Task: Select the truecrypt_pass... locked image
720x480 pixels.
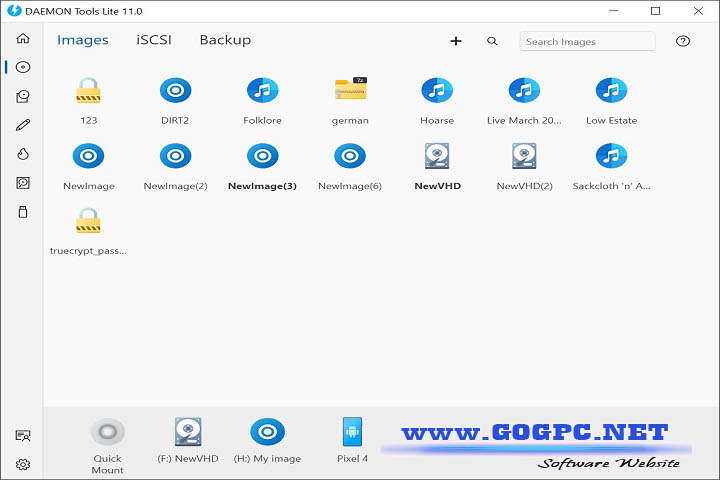Action: pos(88,232)
